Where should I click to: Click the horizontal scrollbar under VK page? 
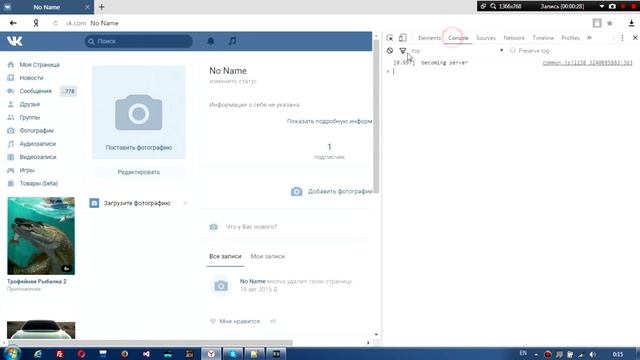150,342
